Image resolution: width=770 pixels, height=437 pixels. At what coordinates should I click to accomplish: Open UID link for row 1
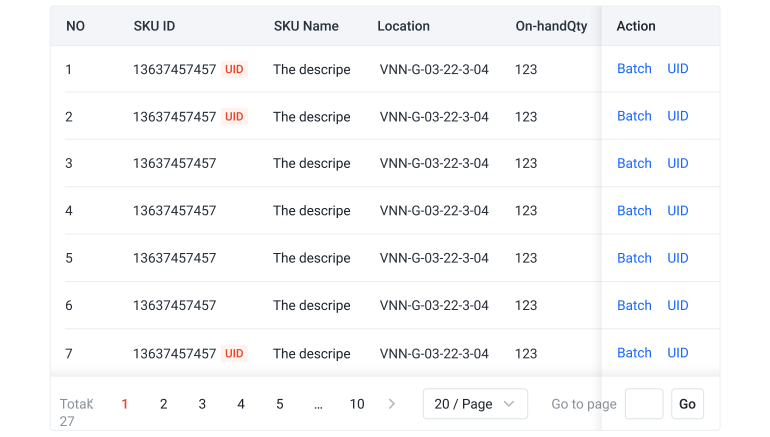tap(678, 69)
